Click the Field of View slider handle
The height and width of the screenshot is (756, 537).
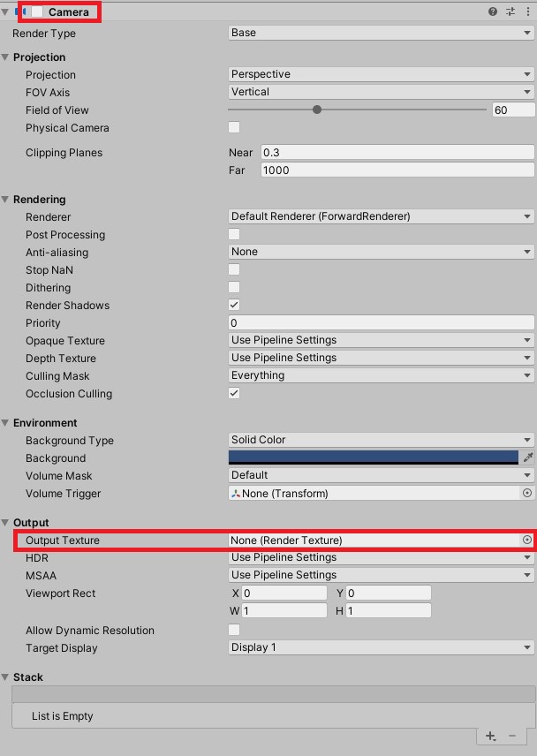(x=317, y=110)
